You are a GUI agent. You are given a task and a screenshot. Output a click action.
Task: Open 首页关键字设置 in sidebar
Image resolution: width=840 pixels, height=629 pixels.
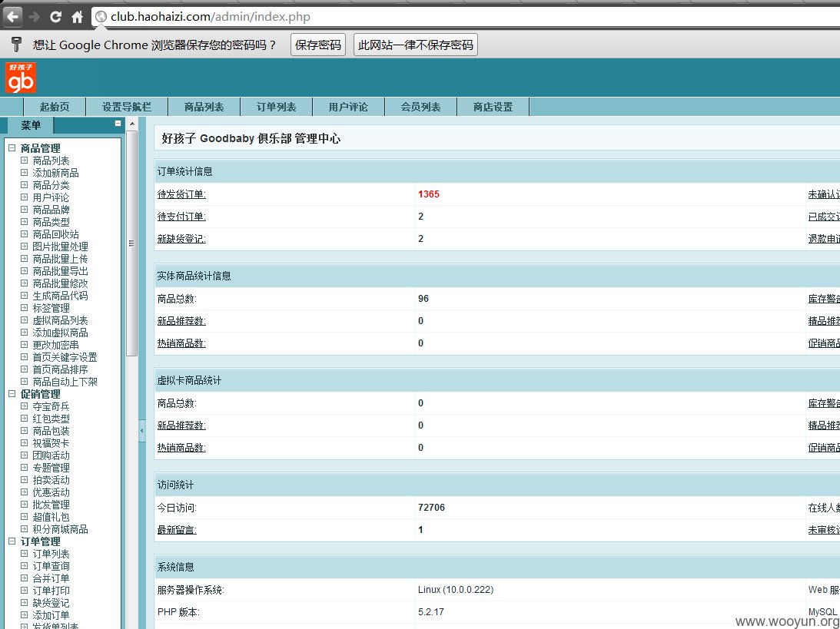pos(65,358)
